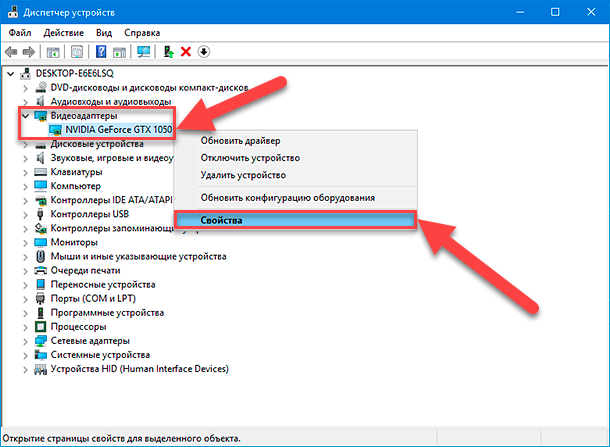Select Свойства in the context menu

[x=296, y=220]
